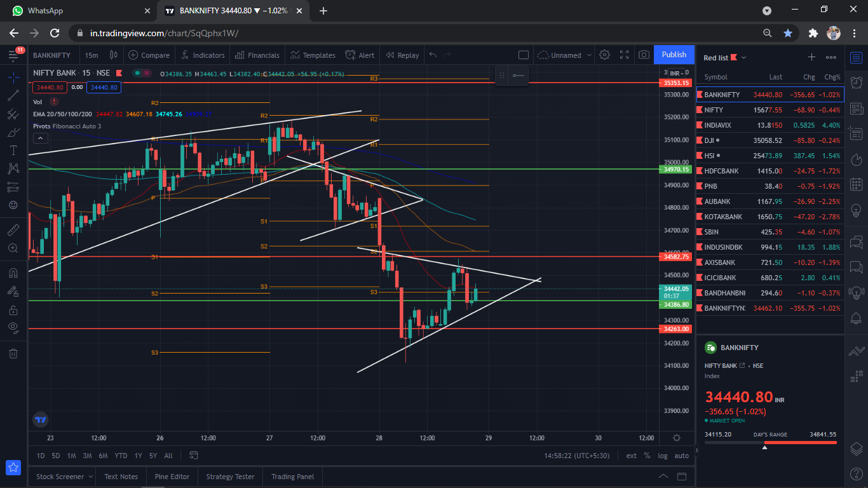
Task: Activate the zoom in tool
Action: (13, 248)
